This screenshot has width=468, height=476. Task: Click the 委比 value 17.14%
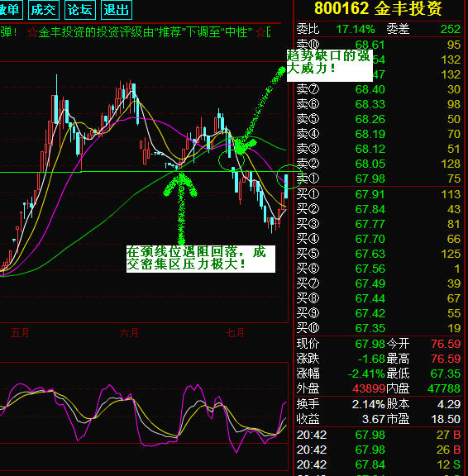pyautogui.click(x=356, y=30)
